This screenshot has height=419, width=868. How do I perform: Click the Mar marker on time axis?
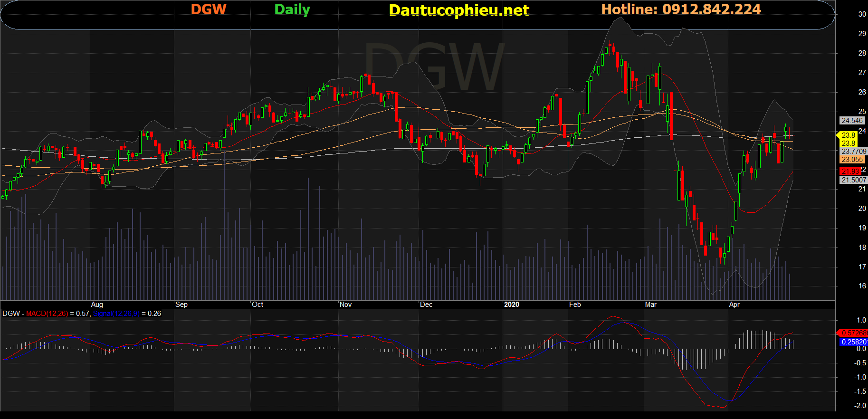point(651,305)
